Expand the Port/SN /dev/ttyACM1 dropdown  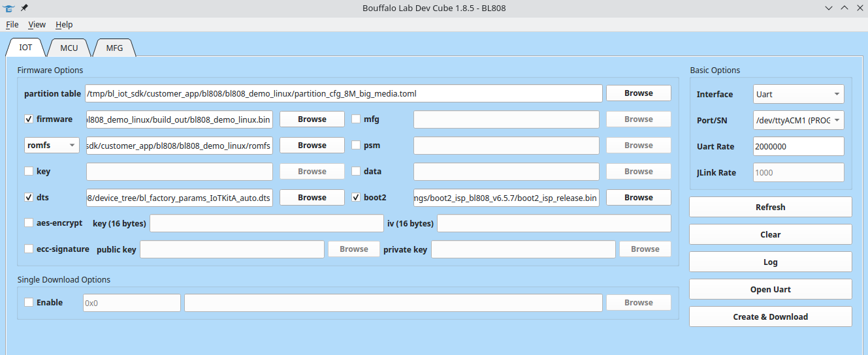pos(798,120)
